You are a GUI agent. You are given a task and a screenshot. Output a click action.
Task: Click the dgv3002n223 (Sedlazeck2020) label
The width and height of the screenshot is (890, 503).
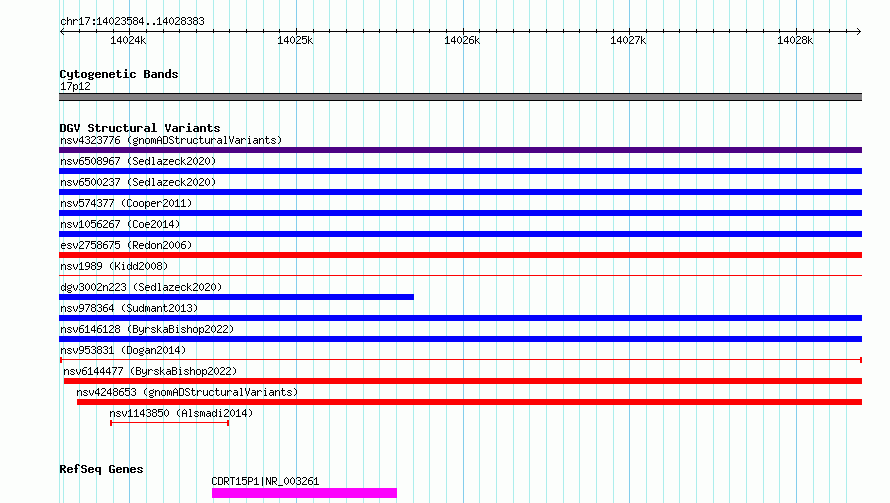click(x=141, y=287)
